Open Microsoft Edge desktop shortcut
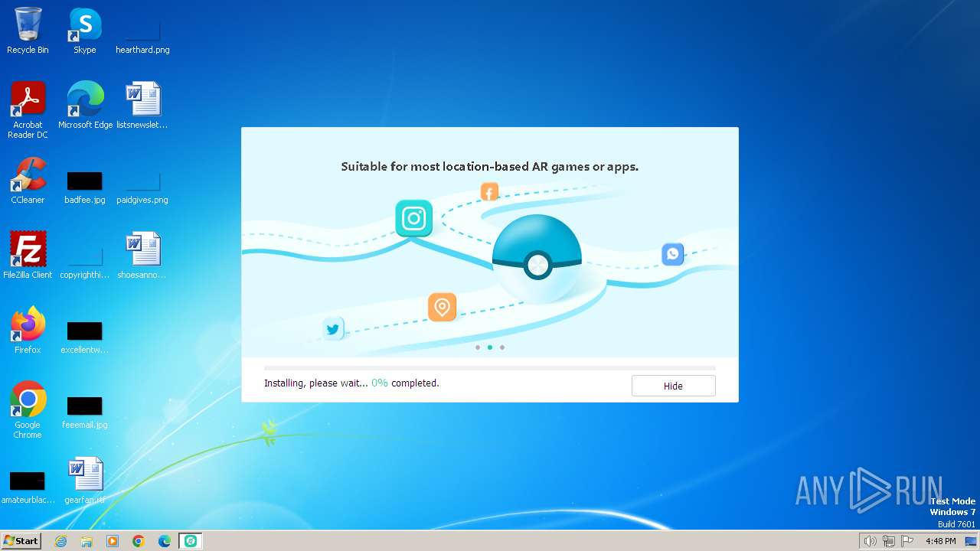Viewport: 980px width, 551px height. coord(85,106)
